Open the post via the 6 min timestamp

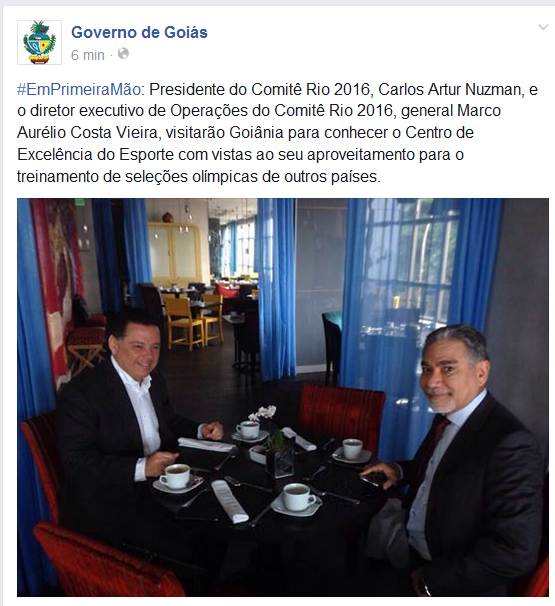[87, 55]
